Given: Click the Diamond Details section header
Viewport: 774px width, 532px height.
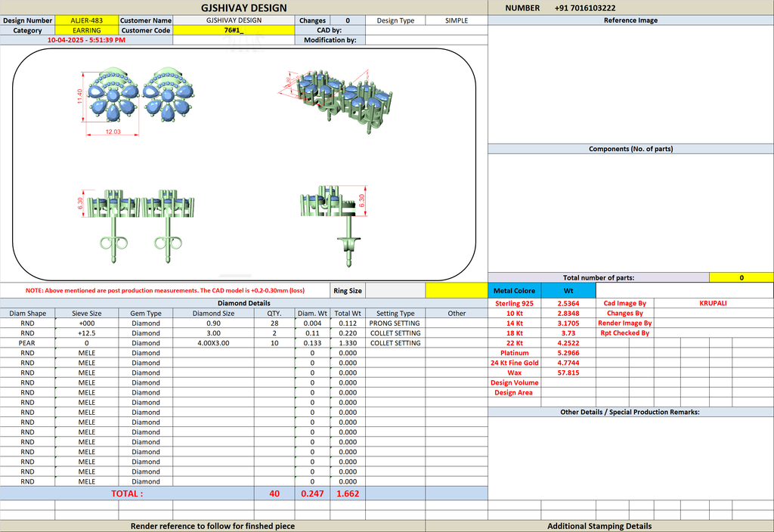Looking at the screenshot, I should 244,304.
